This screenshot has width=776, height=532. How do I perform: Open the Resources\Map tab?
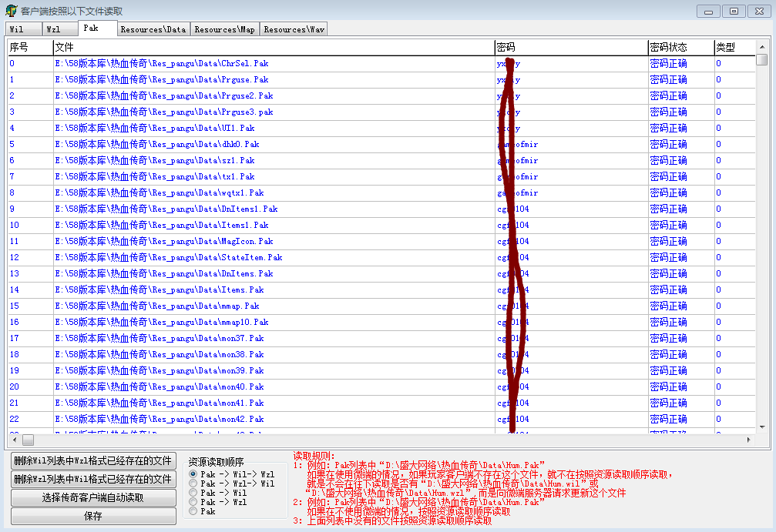(x=225, y=29)
